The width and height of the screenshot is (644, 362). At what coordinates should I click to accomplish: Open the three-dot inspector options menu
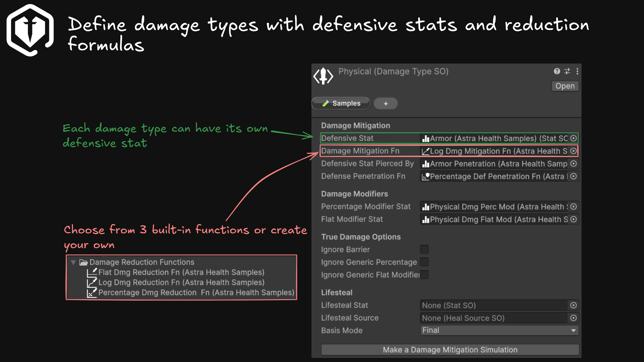coord(577,71)
